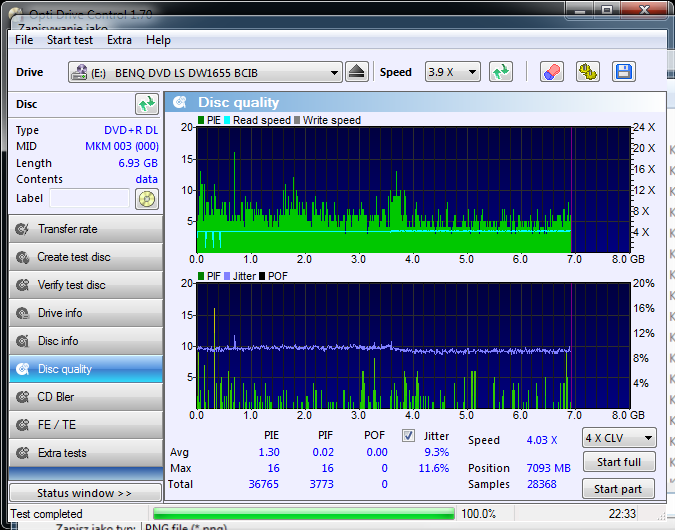
Task: Switch to Transfer rate panel
Action: click(86, 229)
